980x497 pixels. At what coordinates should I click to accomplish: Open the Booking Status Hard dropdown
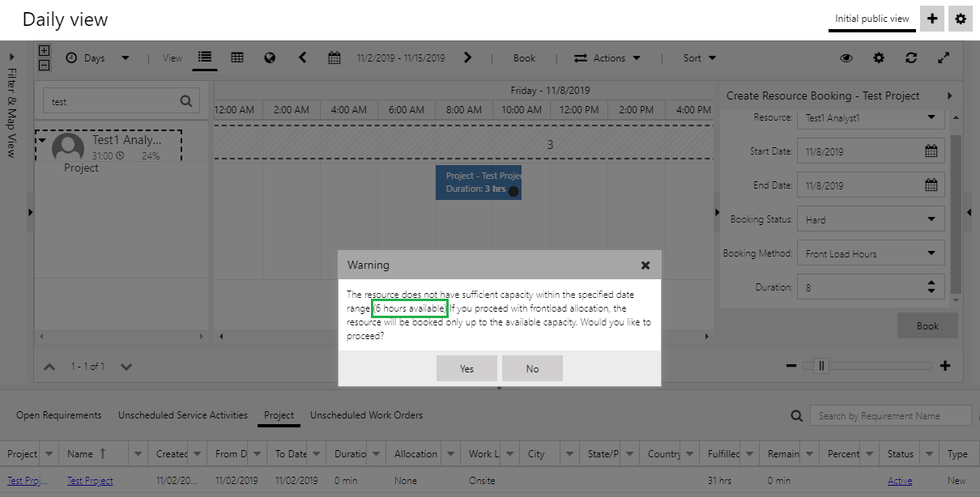coord(871,219)
